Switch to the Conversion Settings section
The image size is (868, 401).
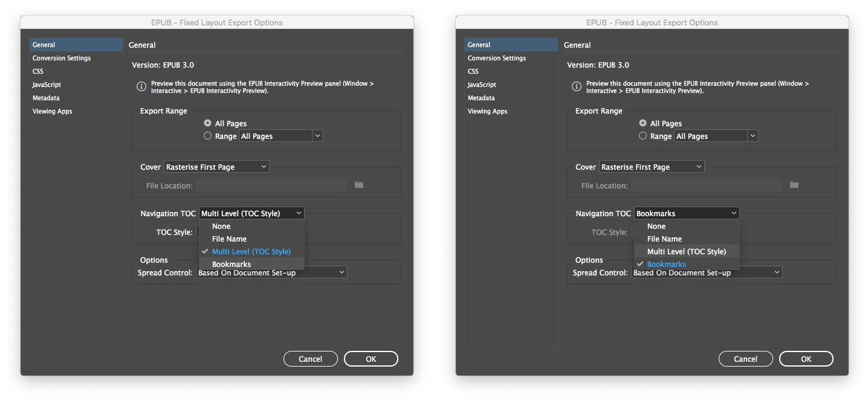(61, 58)
